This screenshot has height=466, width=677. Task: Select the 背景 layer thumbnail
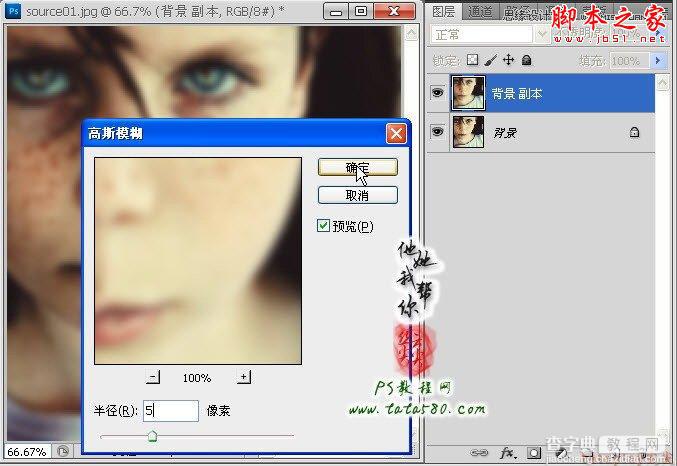coord(468,132)
